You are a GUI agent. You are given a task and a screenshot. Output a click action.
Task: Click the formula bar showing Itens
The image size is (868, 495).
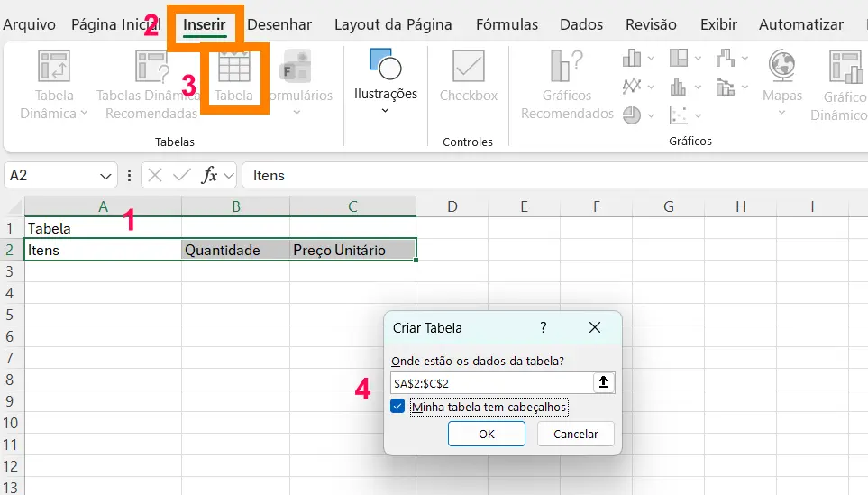554,176
